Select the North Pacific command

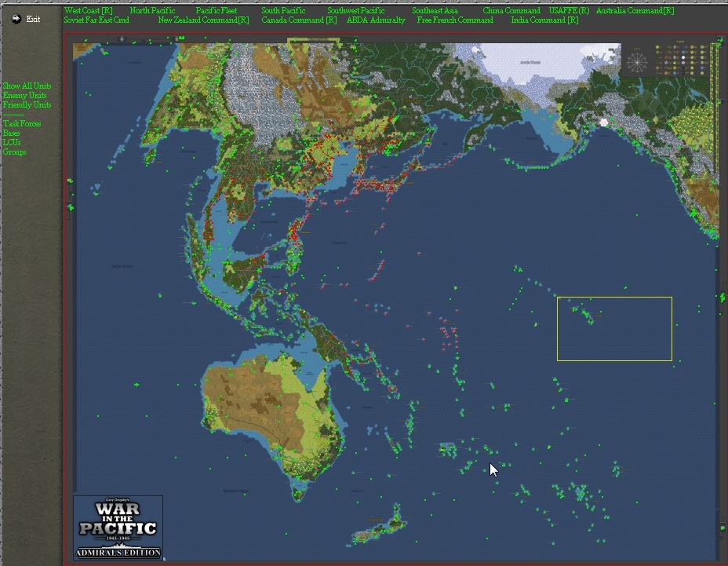[x=152, y=10]
